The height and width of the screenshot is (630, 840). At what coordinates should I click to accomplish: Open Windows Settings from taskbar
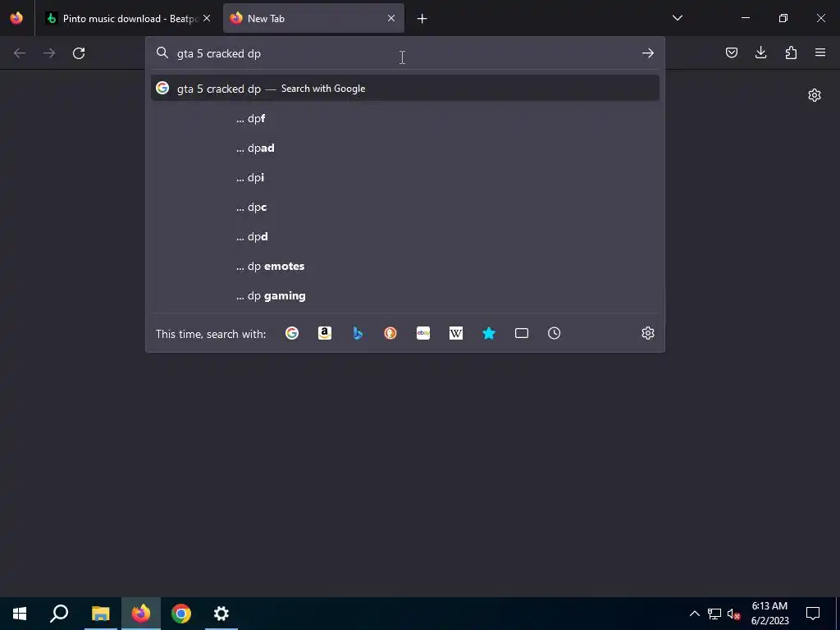click(x=221, y=614)
